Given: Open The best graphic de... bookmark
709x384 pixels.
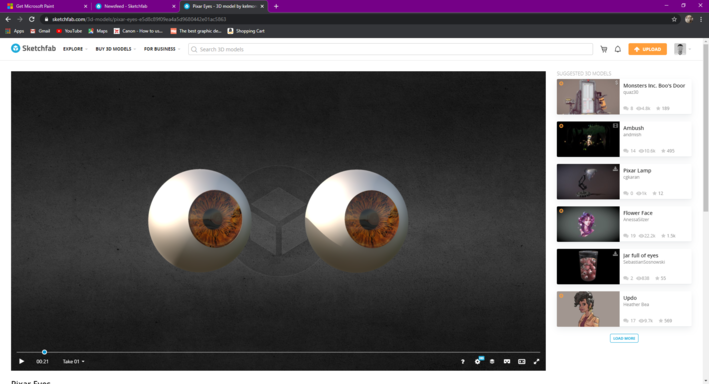Looking at the screenshot, I should click(x=196, y=31).
